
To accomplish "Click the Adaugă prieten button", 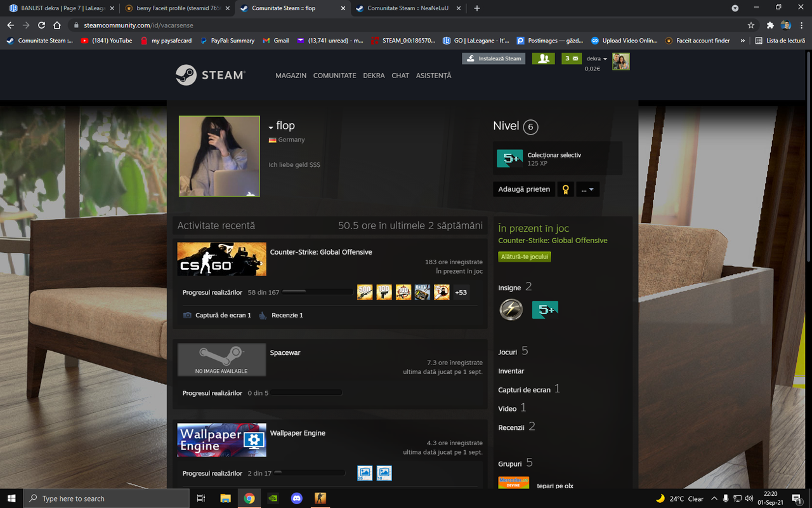I will [524, 189].
